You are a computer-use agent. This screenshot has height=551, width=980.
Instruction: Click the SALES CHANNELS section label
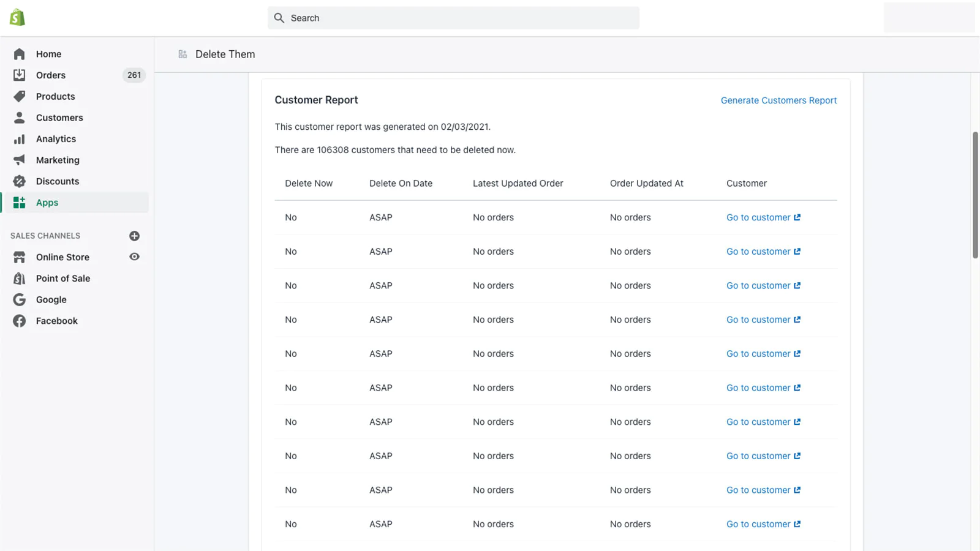click(45, 236)
